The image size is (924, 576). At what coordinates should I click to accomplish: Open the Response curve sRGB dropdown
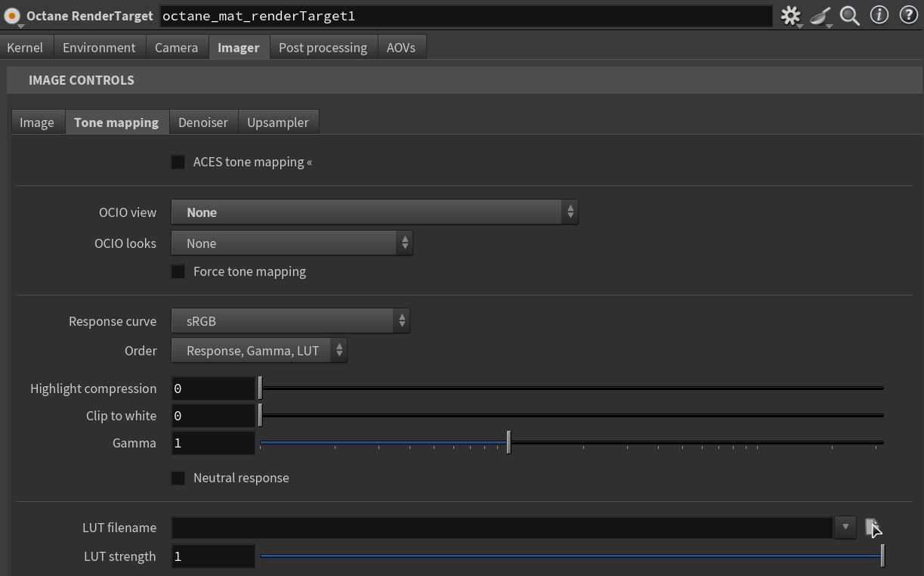coord(290,321)
